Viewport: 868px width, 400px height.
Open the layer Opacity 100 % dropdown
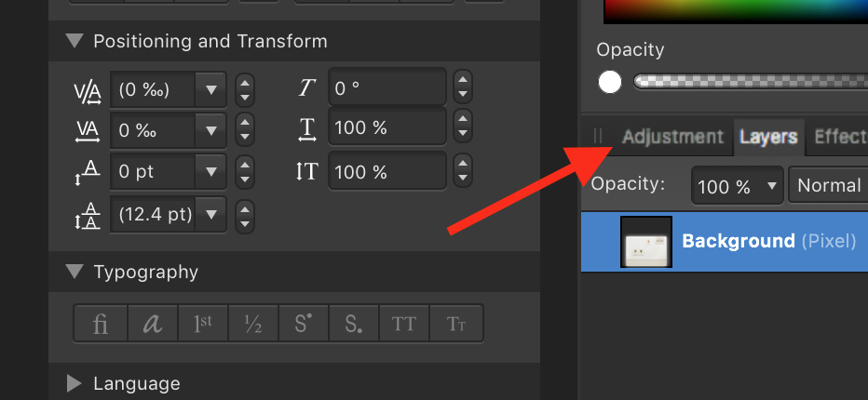(738, 185)
